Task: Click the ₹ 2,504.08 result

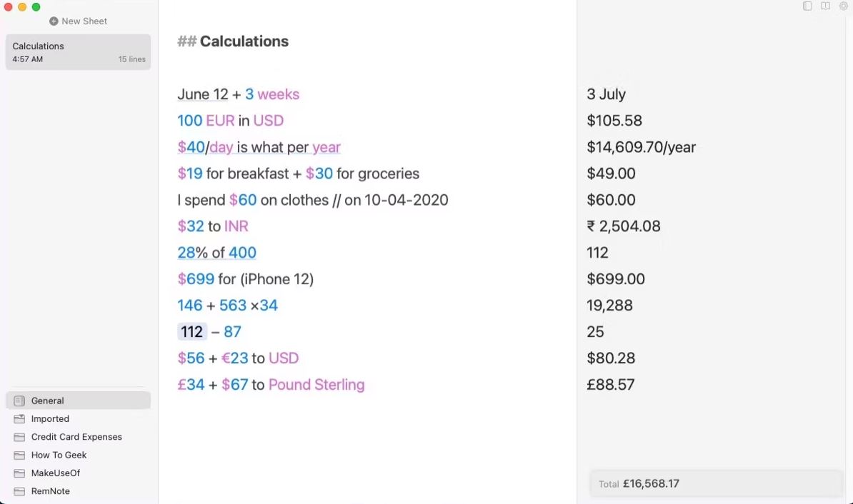Action: (x=624, y=226)
